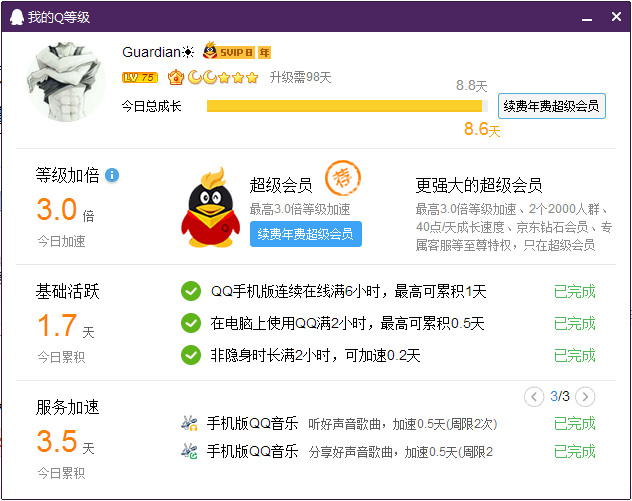Click the red penguin super member mascot

tap(210, 207)
